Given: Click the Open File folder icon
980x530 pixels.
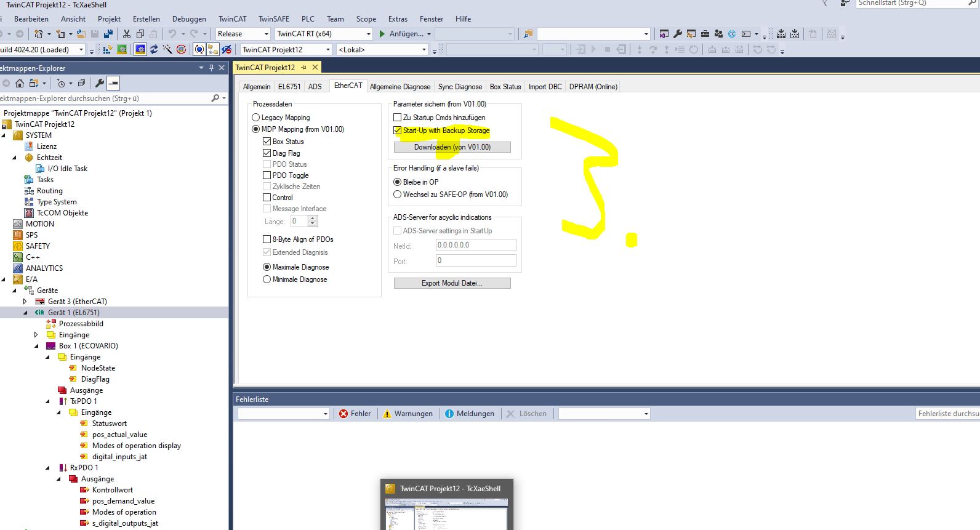Looking at the screenshot, I should (81, 34).
